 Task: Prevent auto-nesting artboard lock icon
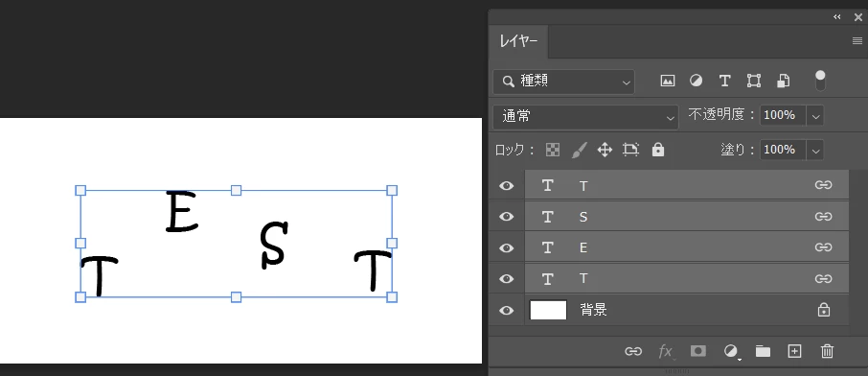pyautogui.click(x=630, y=150)
